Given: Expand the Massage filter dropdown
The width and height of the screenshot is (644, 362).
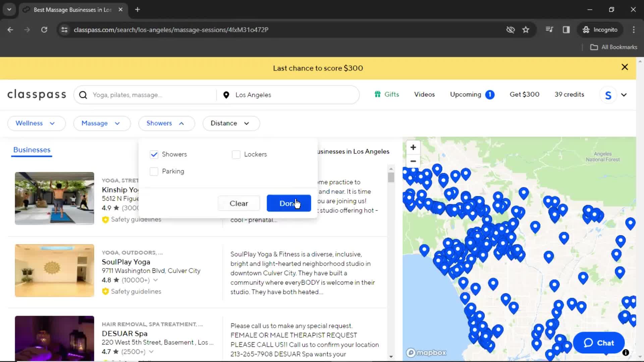Looking at the screenshot, I should [102, 123].
